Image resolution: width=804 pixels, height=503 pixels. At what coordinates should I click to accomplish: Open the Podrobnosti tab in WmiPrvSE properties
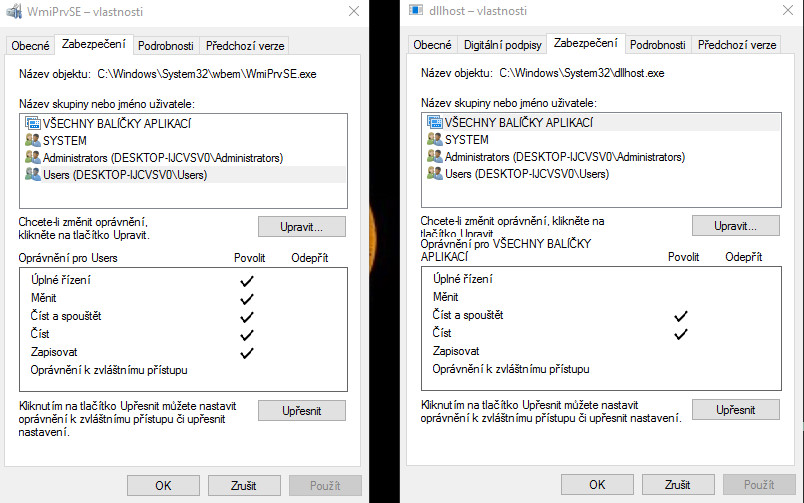166,45
